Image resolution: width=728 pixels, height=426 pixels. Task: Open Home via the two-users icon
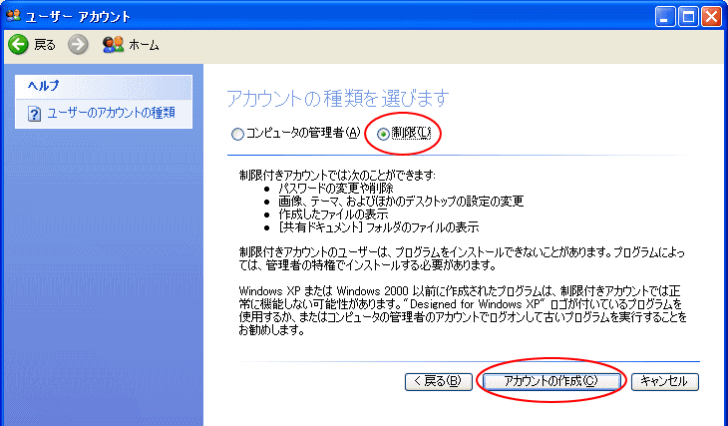113,45
